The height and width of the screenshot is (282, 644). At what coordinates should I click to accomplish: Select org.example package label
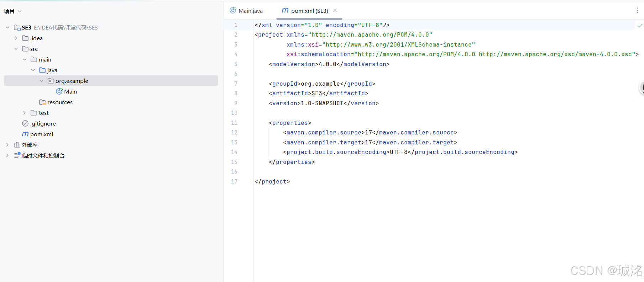[x=72, y=81]
